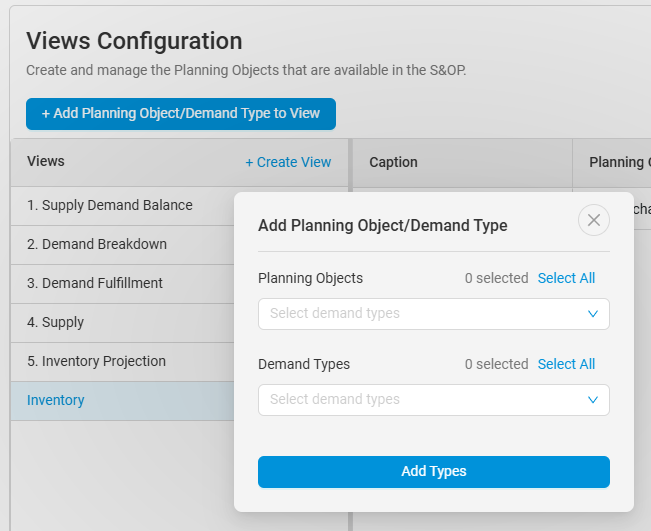Select the Demand Breakdown view
Image resolution: width=651 pixels, height=531 pixels.
pos(97,244)
